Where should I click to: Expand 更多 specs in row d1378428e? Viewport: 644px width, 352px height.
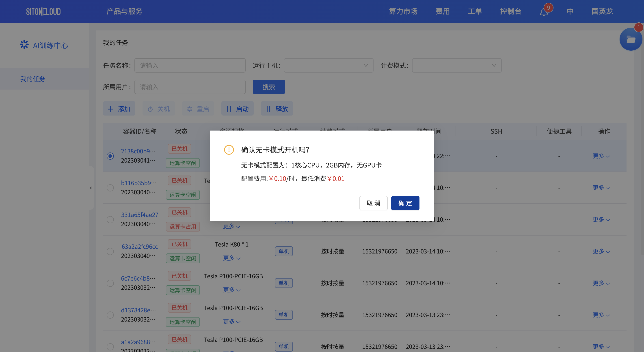pyautogui.click(x=231, y=322)
